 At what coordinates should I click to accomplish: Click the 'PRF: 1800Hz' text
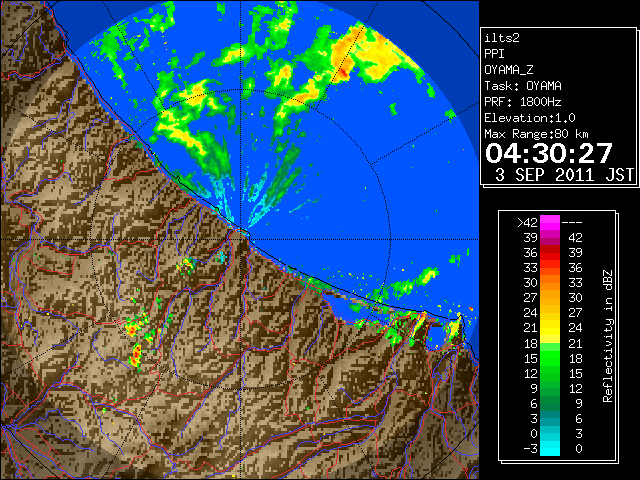tap(523, 102)
